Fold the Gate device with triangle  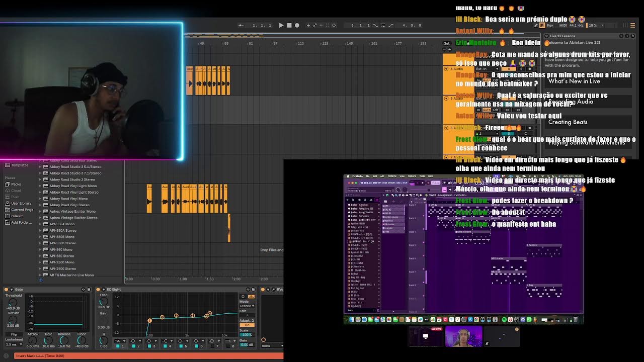pos(12,290)
